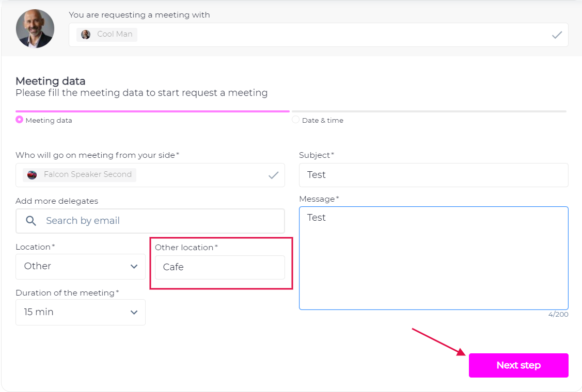Click the Location dropdown chevron
This screenshot has width=582, height=392.
(x=134, y=267)
